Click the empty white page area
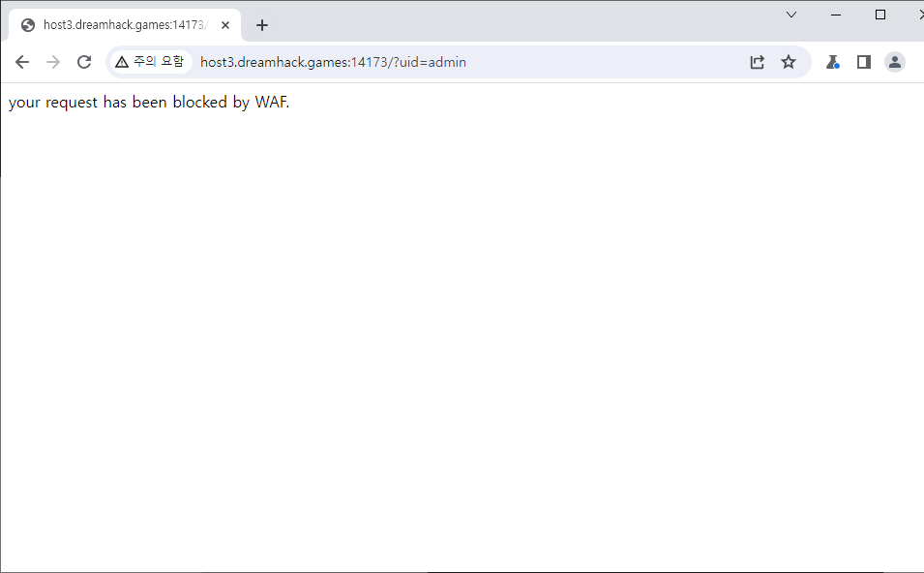The image size is (924, 573). pyautogui.click(x=462, y=339)
